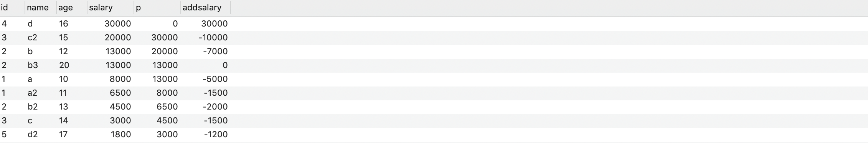This screenshot has height=143, width=868.
Task: Click the salary cell showing 30000 for d
Action: pyautogui.click(x=111, y=24)
